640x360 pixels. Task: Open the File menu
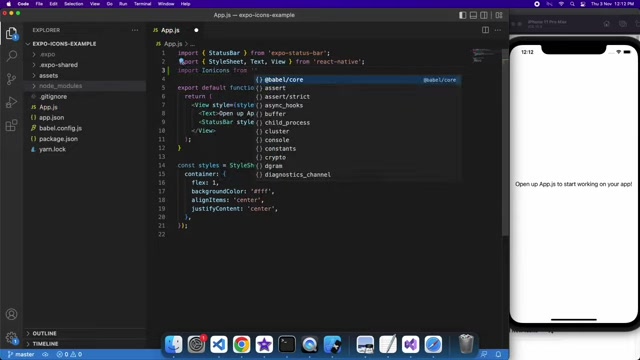(x=39, y=4)
